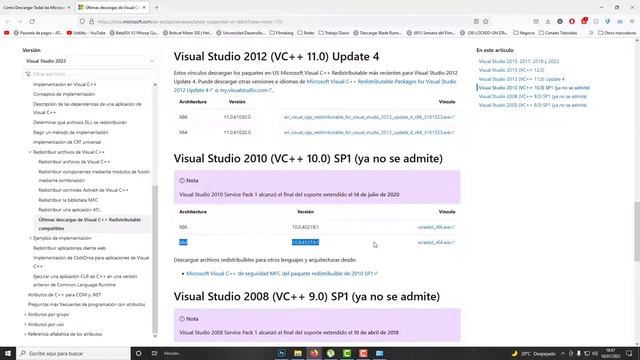Image resolution: width=640 pixels, height=360 pixels.
Task: Open the my.visualstudio.com link
Action: pyautogui.click(x=246, y=90)
